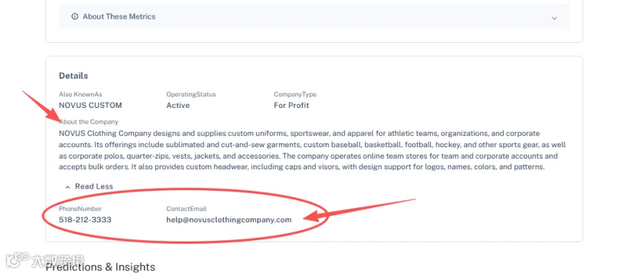The height and width of the screenshot is (273, 644).
Task: Click the Predictions & Insights heading
Action: (x=100, y=267)
